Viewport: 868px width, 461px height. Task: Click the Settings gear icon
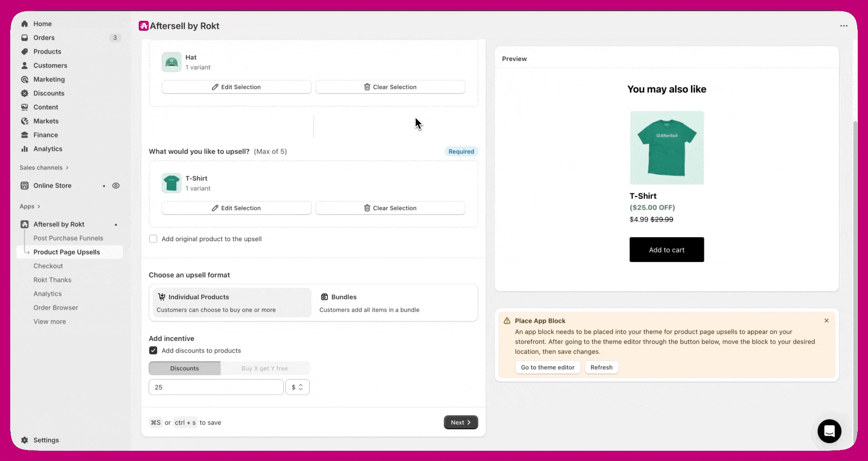(x=25, y=440)
